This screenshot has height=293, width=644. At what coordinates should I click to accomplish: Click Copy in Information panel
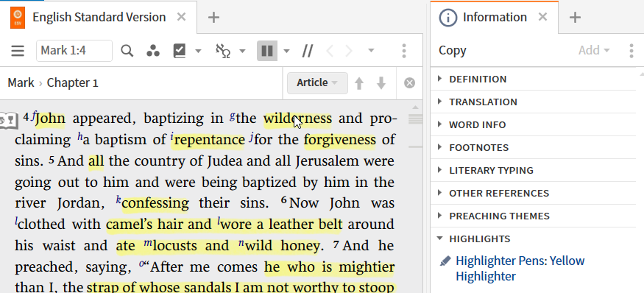click(x=452, y=51)
